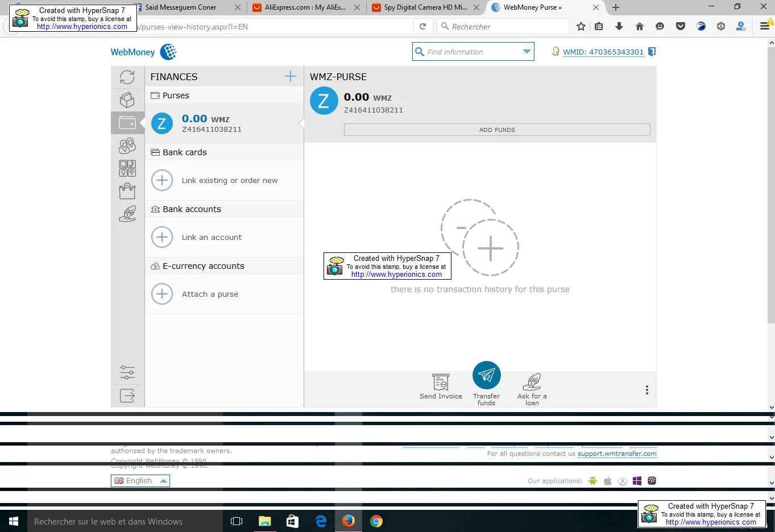Open the settings sliders sidebar icon

pyautogui.click(x=127, y=373)
